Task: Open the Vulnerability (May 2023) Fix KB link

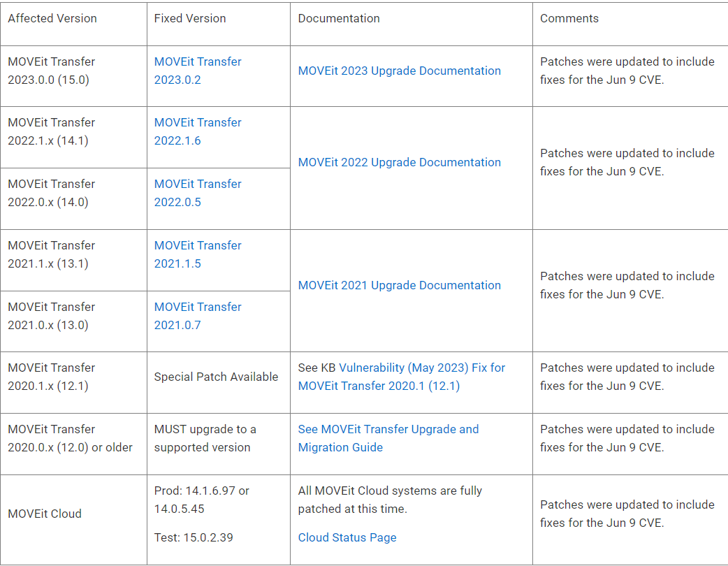Action: pos(422,368)
